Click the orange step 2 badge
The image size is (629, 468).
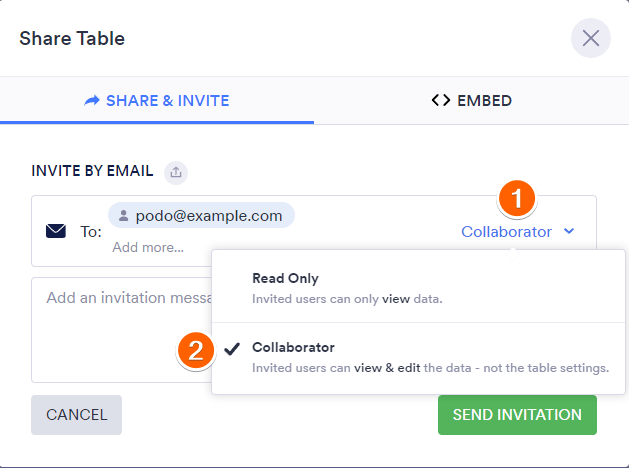coord(196,350)
